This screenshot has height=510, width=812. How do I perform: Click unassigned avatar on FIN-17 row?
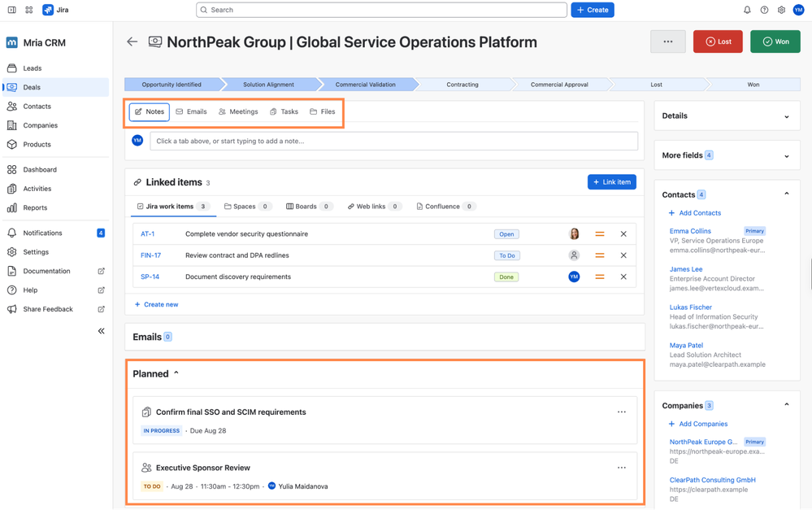574,255
